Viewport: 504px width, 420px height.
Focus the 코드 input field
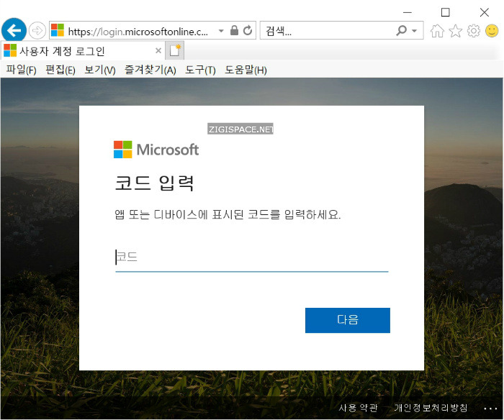[x=252, y=257]
